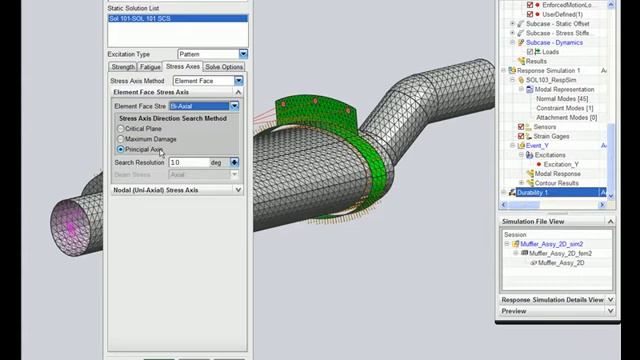Viewport: 640px width, 360px height.
Task: Click the Modal Response icon
Action: coord(530,174)
